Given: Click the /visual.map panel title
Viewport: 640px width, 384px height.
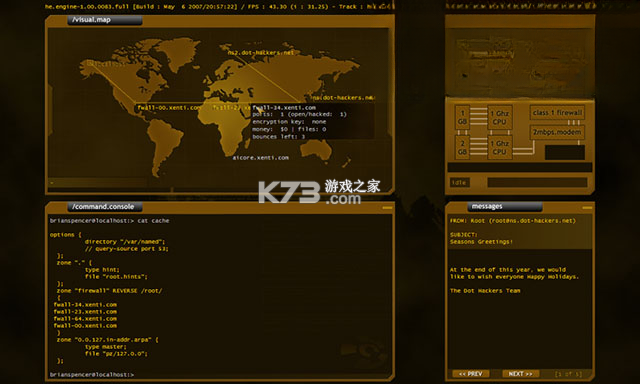Looking at the screenshot, I should coord(91,20).
